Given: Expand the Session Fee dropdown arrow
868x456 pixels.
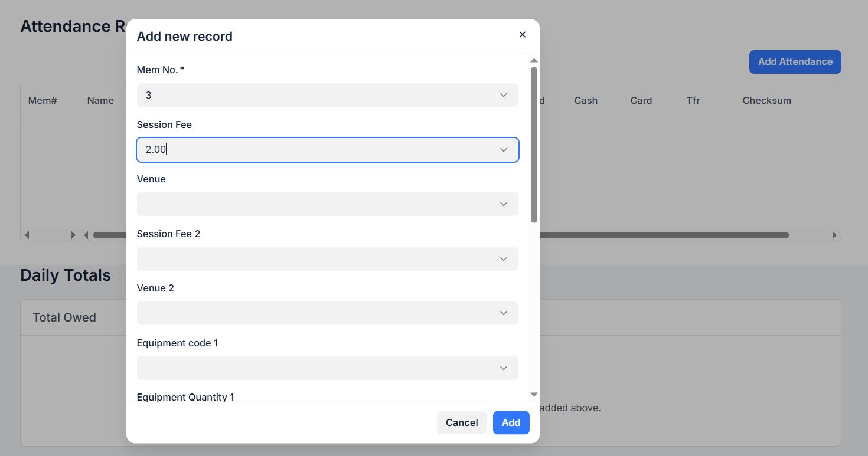Looking at the screenshot, I should pos(503,150).
